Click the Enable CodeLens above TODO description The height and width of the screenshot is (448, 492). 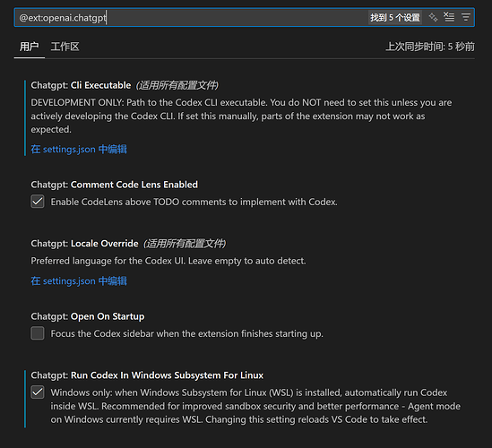(194, 202)
